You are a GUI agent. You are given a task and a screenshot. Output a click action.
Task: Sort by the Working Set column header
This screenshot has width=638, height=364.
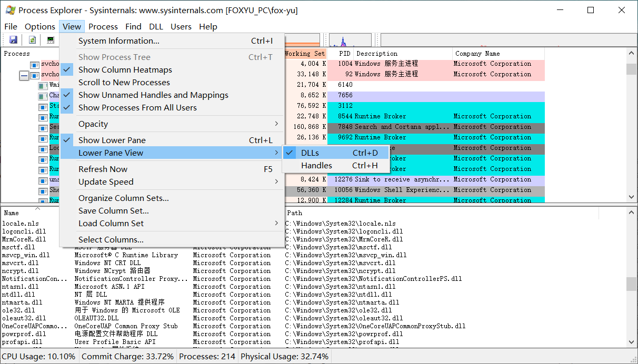(x=305, y=54)
